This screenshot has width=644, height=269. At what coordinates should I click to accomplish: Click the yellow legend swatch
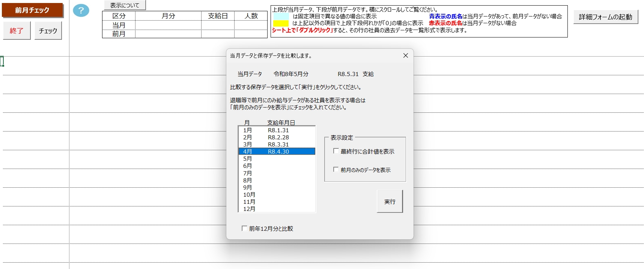point(281,23)
